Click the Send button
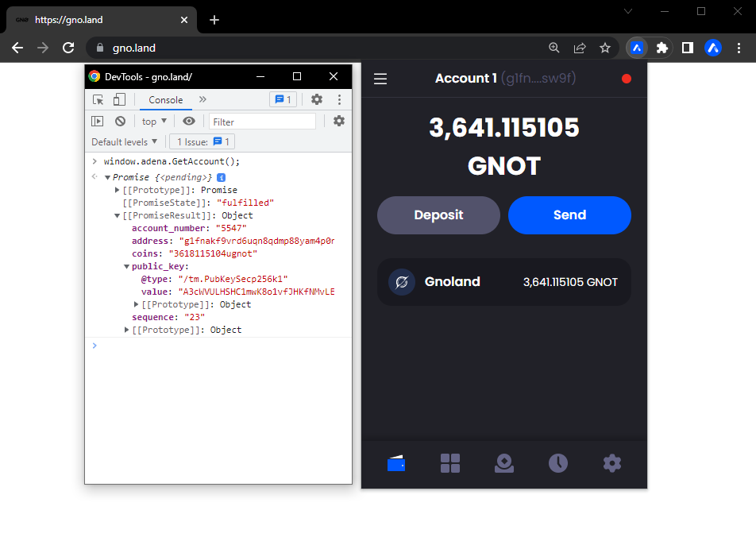The width and height of the screenshot is (756, 545). pyautogui.click(x=569, y=215)
